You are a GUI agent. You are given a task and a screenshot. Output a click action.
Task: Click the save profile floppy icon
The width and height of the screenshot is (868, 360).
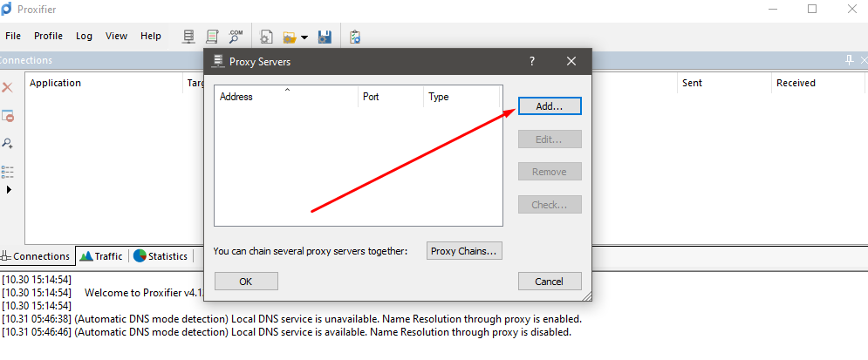325,37
